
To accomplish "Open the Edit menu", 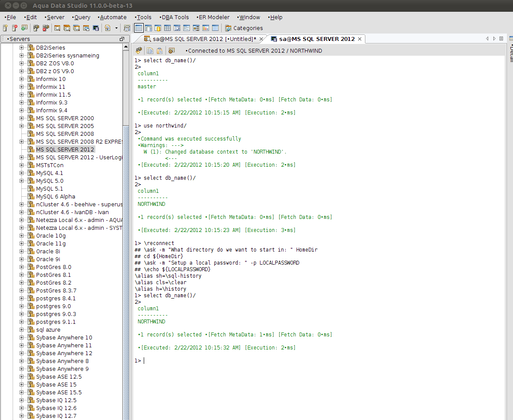I will [30, 17].
